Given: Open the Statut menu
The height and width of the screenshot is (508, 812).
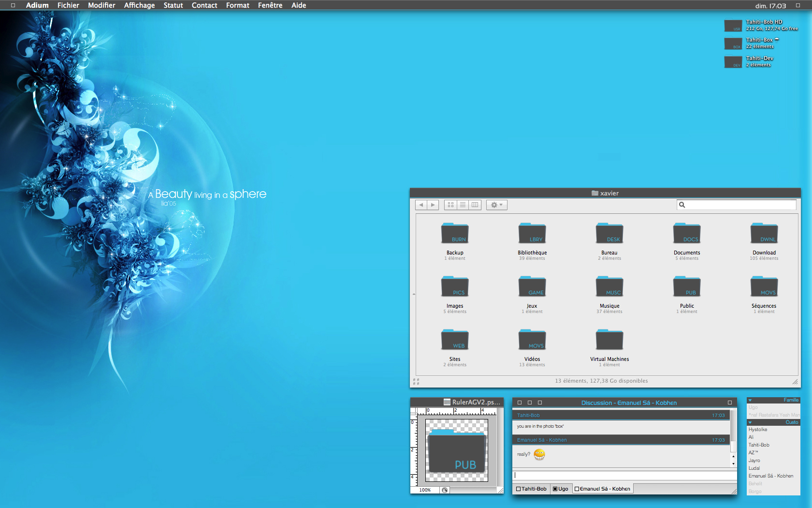Looking at the screenshot, I should (x=173, y=5).
